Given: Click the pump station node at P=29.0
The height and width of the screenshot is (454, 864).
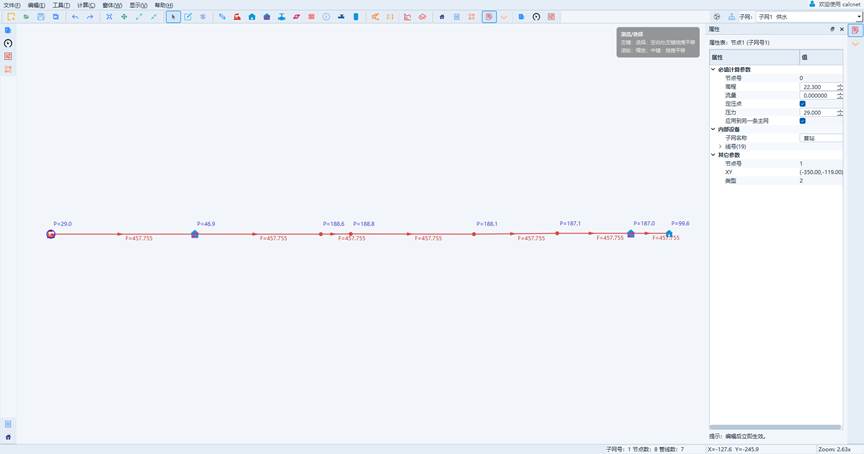Looking at the screenshot, I should pos(51,234).
